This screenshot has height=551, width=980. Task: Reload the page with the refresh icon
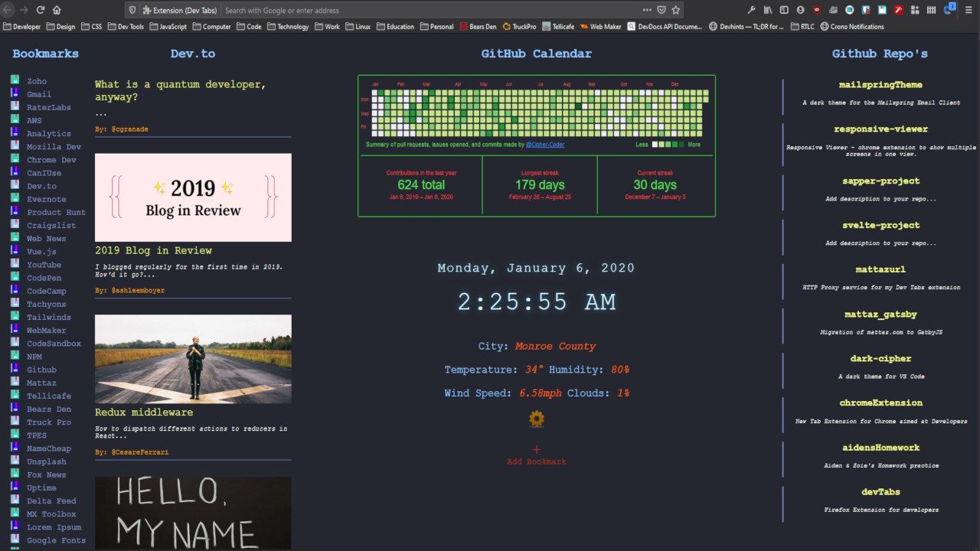click(x=41, y=10)
